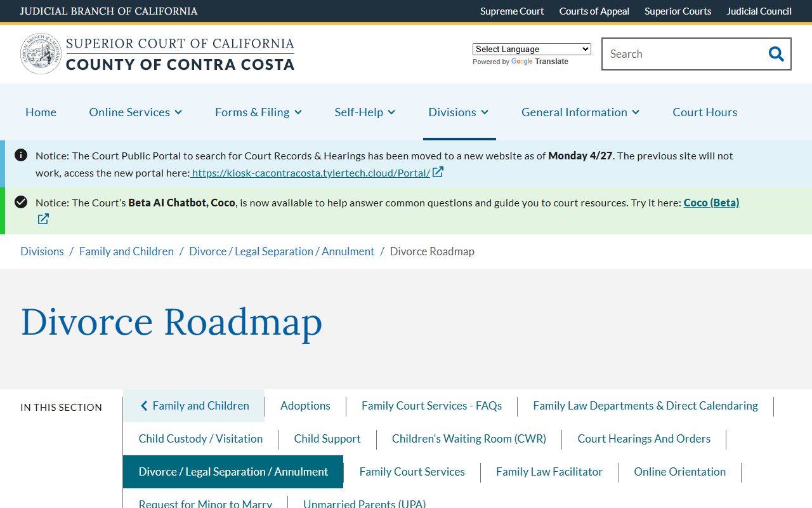The width and height of the screenshot is (812, 508).
Task: Select Children's Waiting Room (CWR) tab
Action: (469, 439)
